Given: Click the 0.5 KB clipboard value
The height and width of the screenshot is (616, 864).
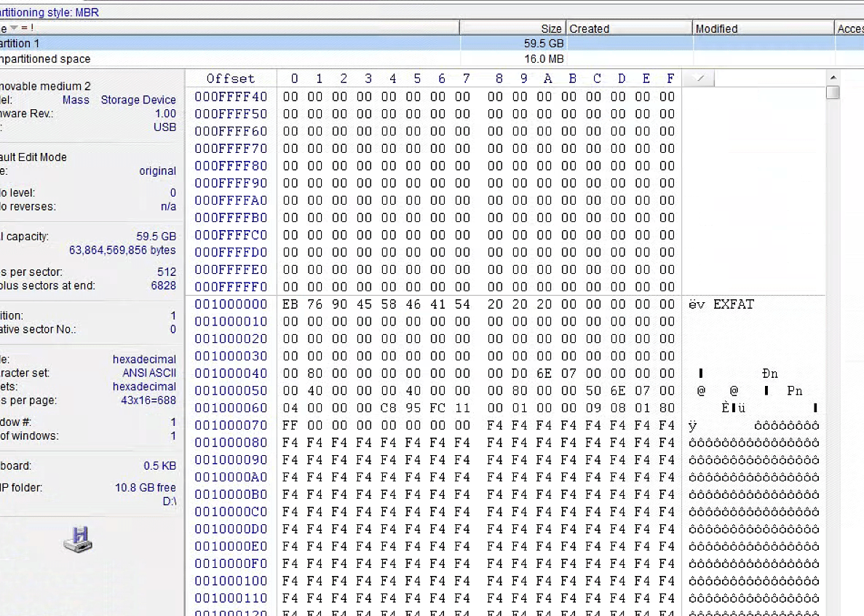Looking at the screenshot, I should pyautogui.click(x=160, y=466).
